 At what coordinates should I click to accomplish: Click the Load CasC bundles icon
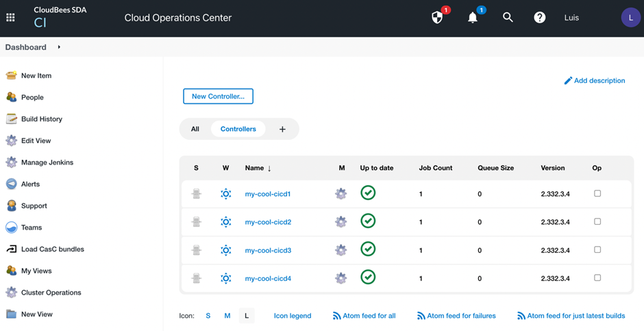pos(11,249)
